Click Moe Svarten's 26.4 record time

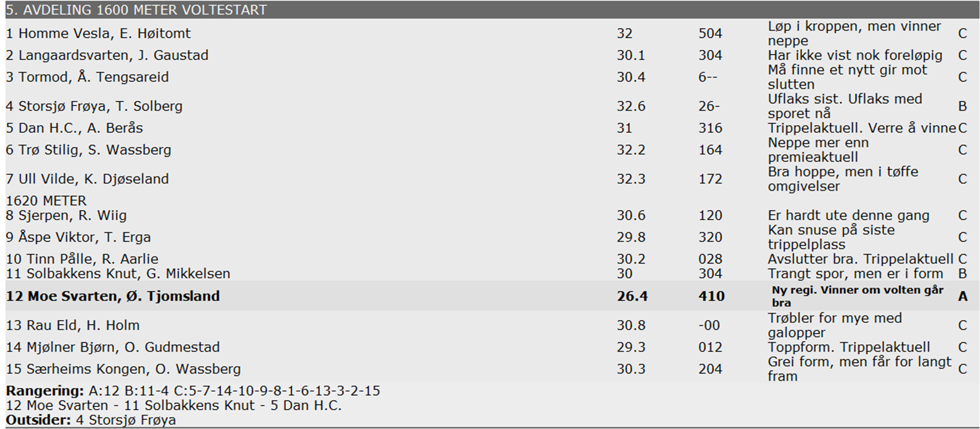point(632,296)
